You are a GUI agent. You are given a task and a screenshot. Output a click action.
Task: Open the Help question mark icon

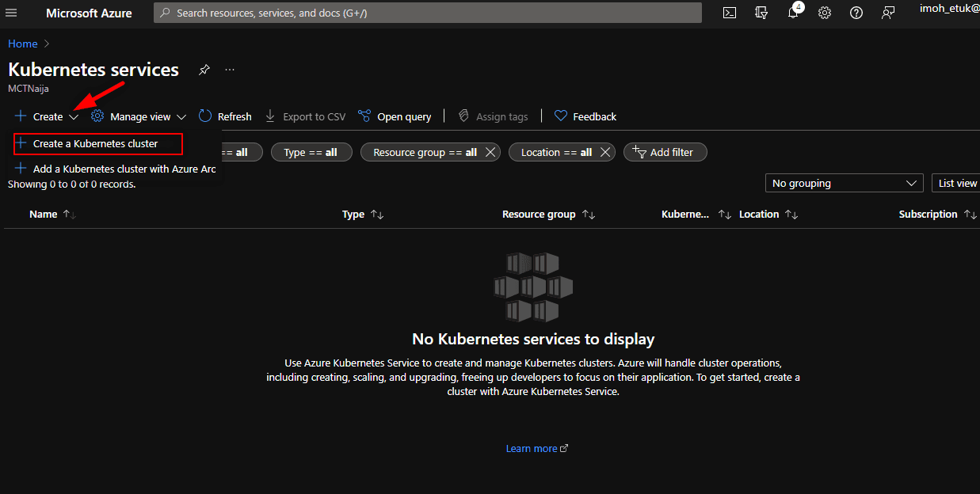pos(856,13)
